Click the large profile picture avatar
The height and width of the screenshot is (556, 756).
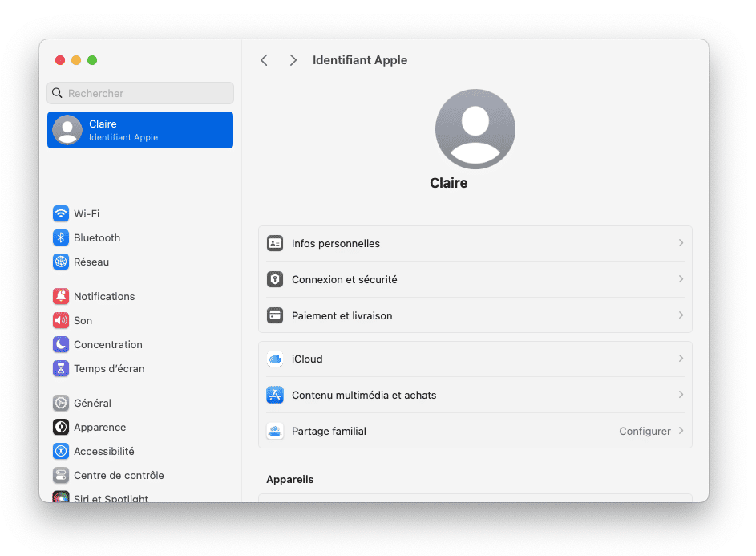(475, 129)
